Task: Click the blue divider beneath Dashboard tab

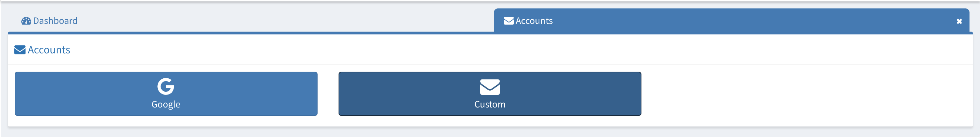Action: [x=251, y=33]
